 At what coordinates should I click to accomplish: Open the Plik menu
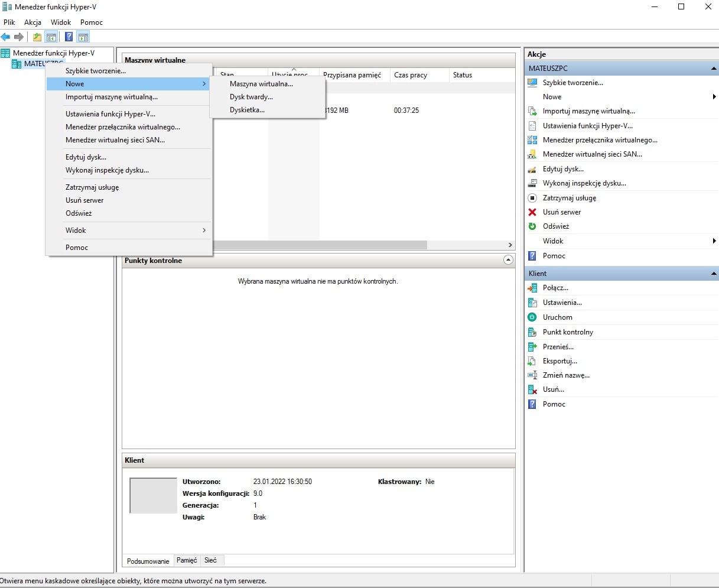(x=9, y=22)
